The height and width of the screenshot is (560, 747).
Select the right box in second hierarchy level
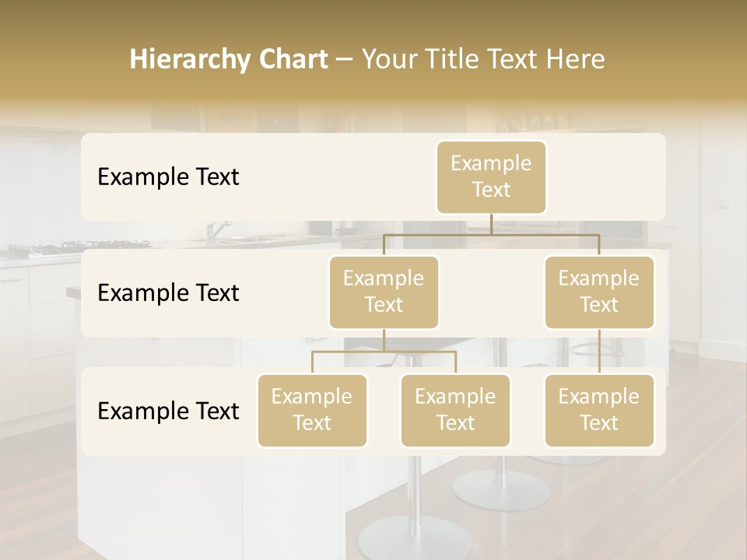pyautogui.click(x=598, y=292)
